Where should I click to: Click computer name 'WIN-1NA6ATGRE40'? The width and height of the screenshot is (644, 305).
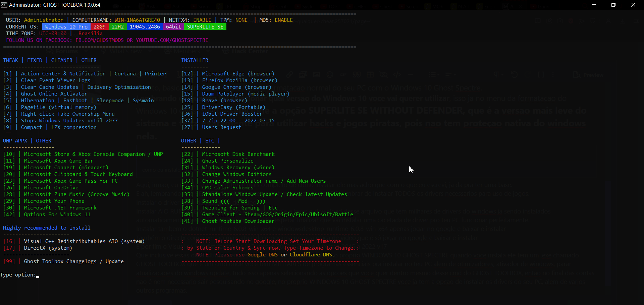point(137,20)
